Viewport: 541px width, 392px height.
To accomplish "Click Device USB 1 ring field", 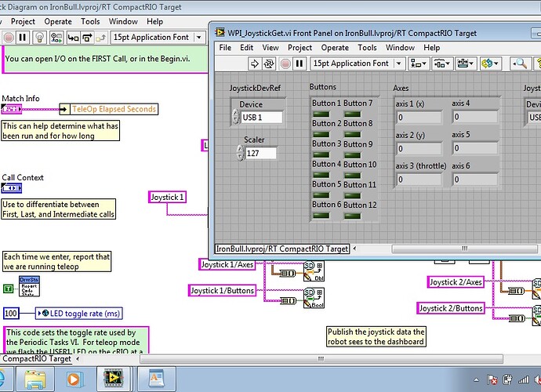I will coord(261,118).
